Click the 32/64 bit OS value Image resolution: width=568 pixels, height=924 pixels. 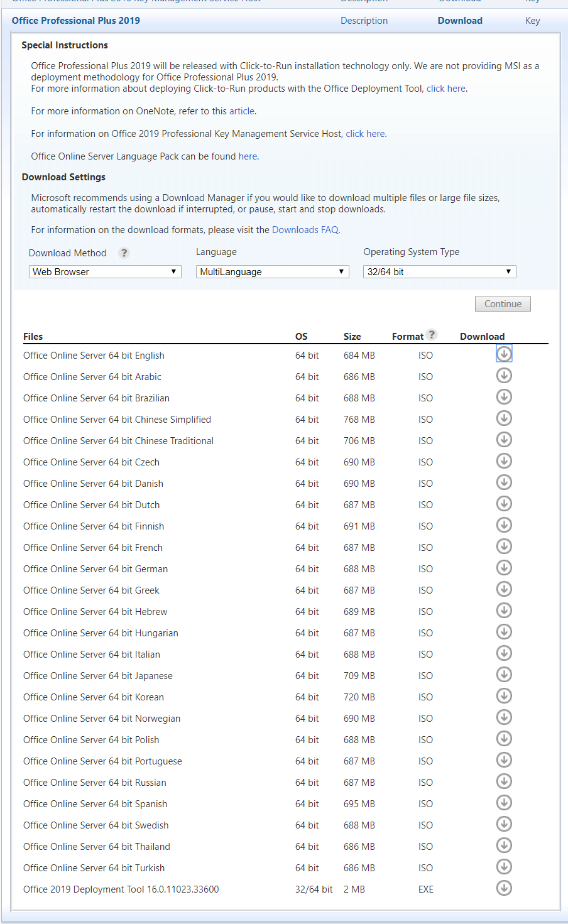coord(314,889)
